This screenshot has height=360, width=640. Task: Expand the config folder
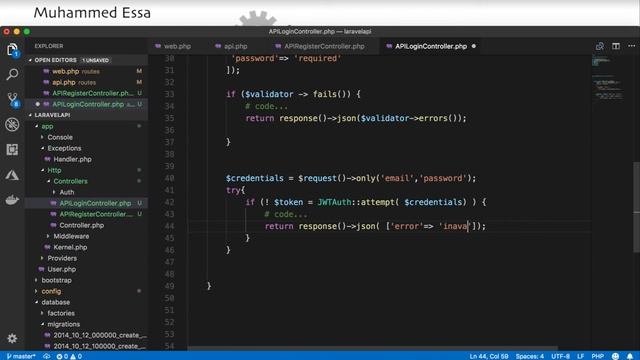(37, 291)
